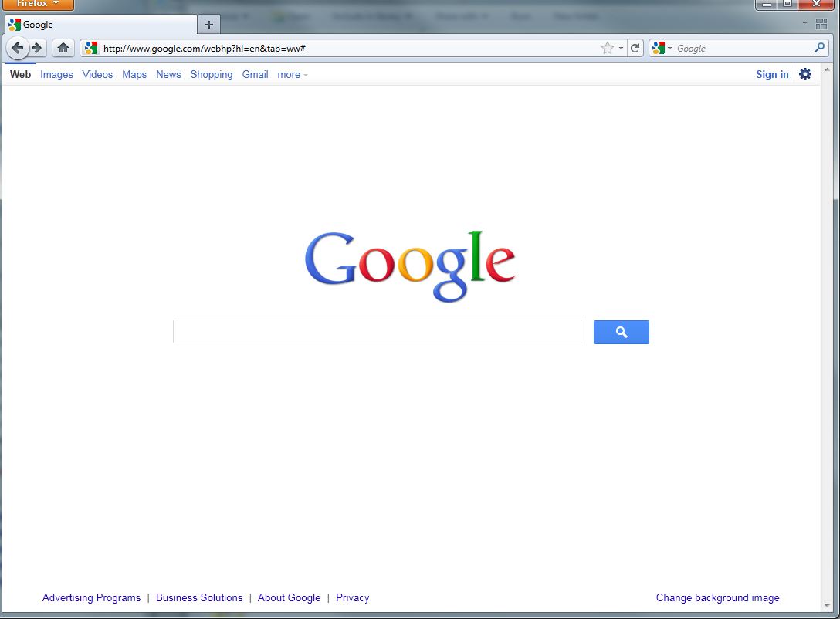Go back using the back arrow button
This screenshot has width=840, height=619.
tap(17, 48)
